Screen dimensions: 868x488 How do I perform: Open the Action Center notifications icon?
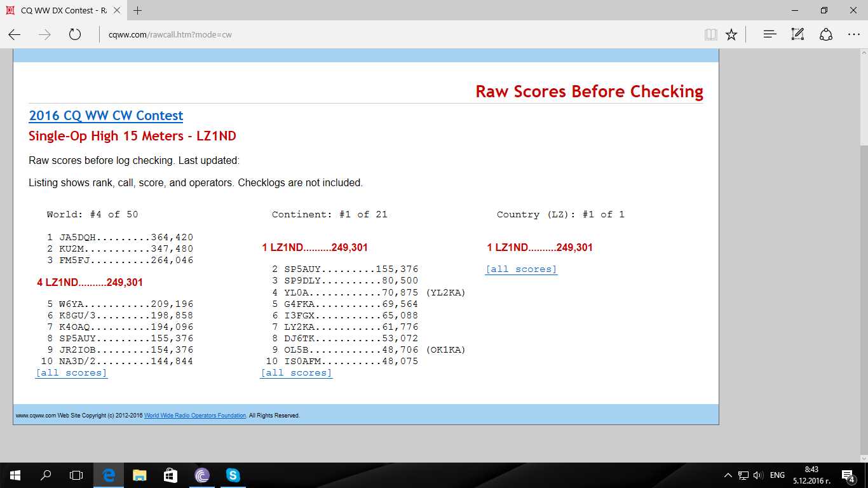(847, 475)
